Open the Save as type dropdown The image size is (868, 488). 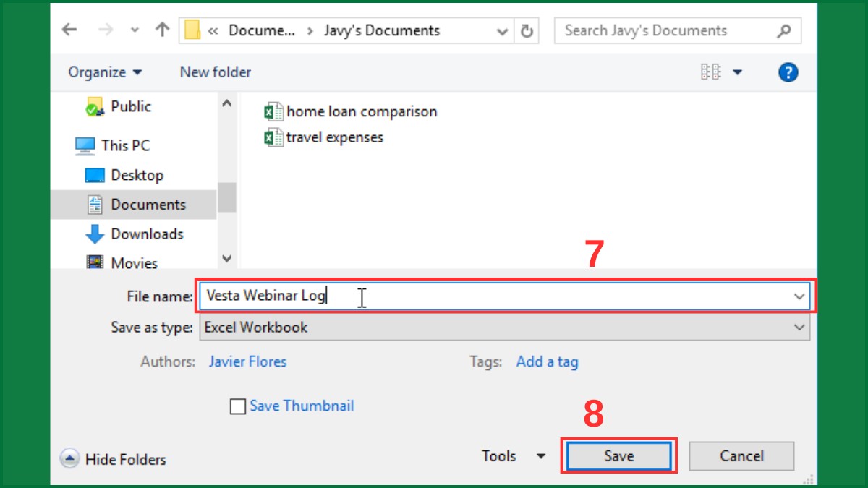(799, 327)
